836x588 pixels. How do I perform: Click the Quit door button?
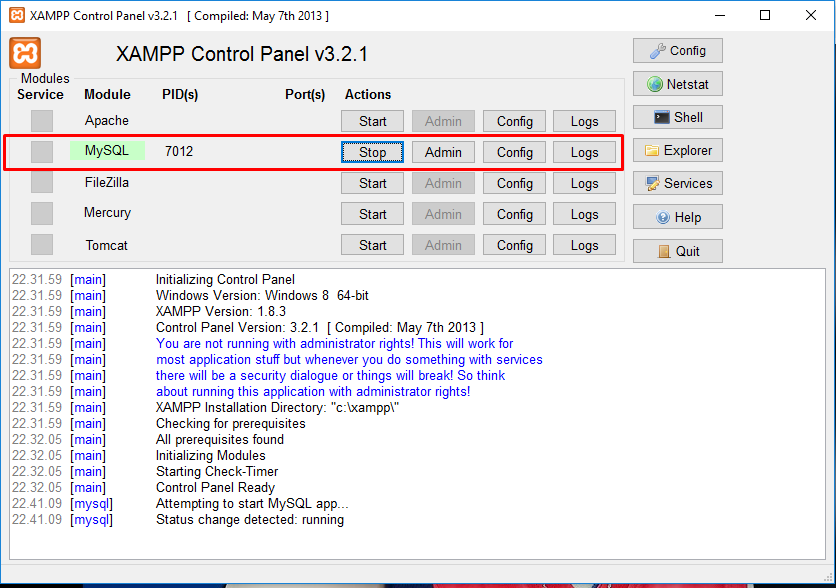(x=678, y=251)
